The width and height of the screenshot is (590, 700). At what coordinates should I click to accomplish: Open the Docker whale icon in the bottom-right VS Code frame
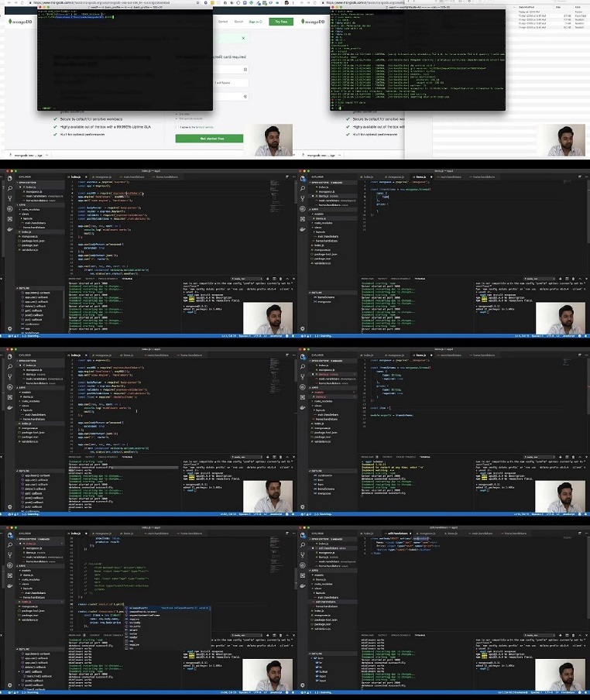303,586
